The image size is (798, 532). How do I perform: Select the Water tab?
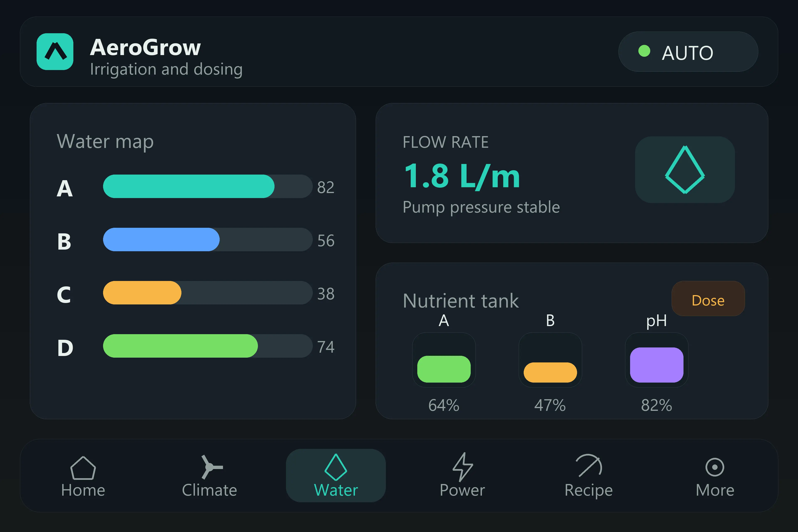click(336, 476)
